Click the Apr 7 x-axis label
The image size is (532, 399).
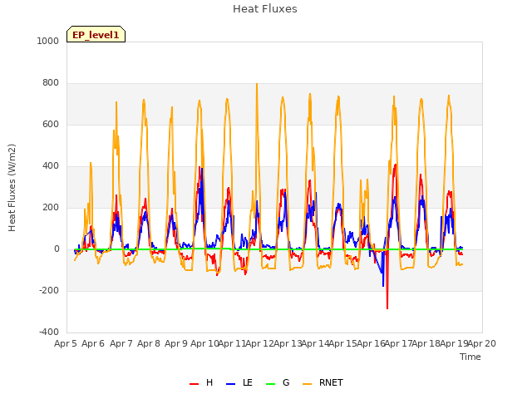(x=121, y=343)
